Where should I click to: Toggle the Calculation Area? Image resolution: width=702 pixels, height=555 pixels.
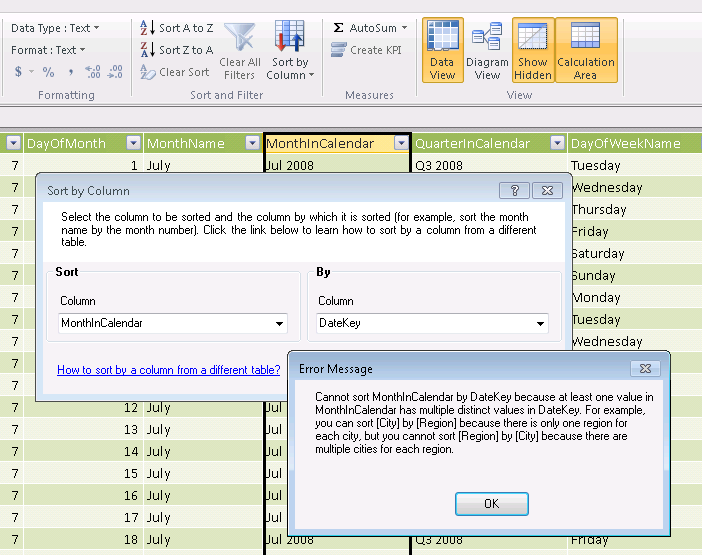point(586,50)
